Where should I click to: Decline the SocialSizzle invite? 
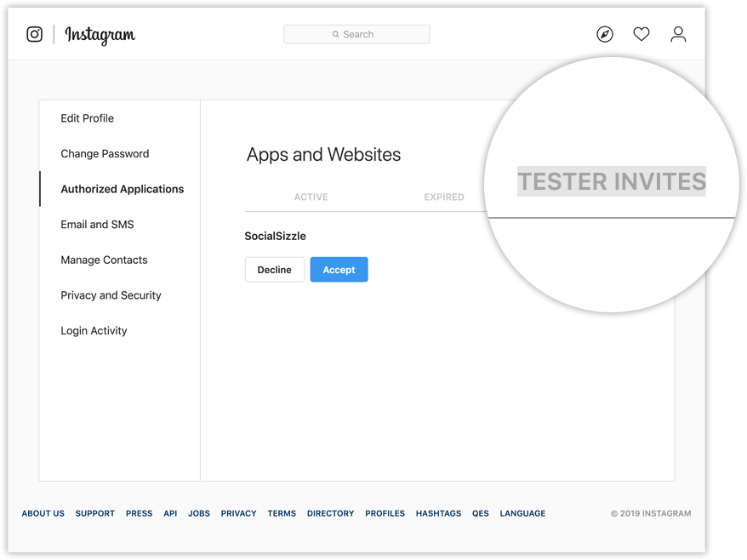tap(275, 270)
